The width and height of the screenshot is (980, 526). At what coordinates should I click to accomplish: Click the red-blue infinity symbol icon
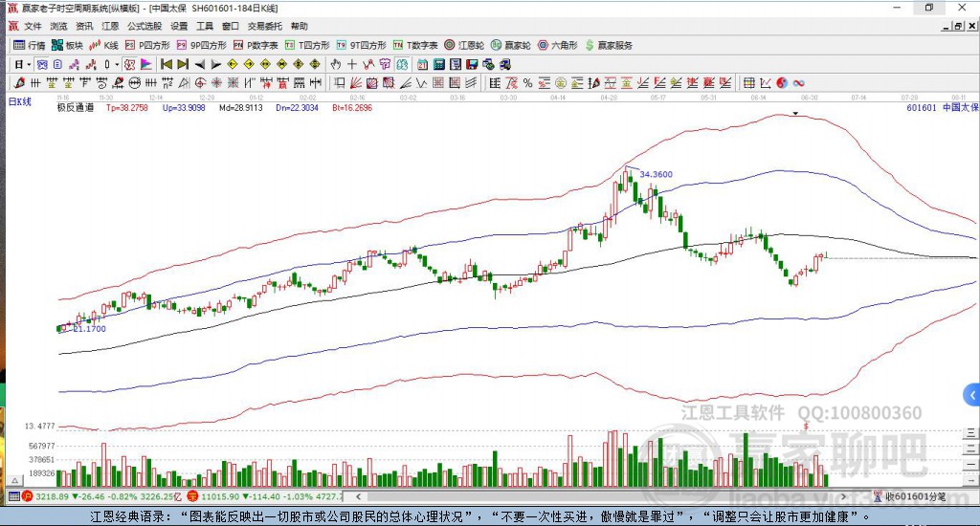coord(799,83)
